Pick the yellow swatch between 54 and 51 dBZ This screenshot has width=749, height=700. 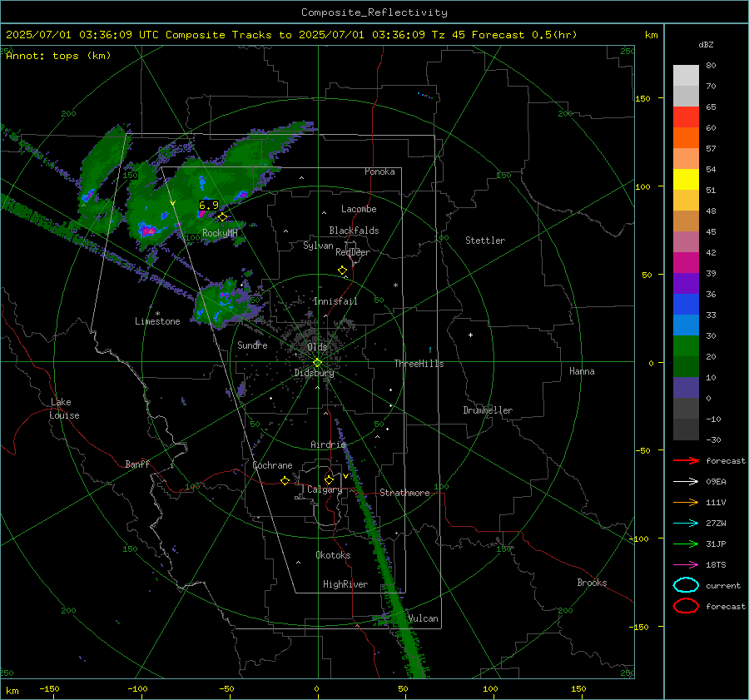click(686, 180)
